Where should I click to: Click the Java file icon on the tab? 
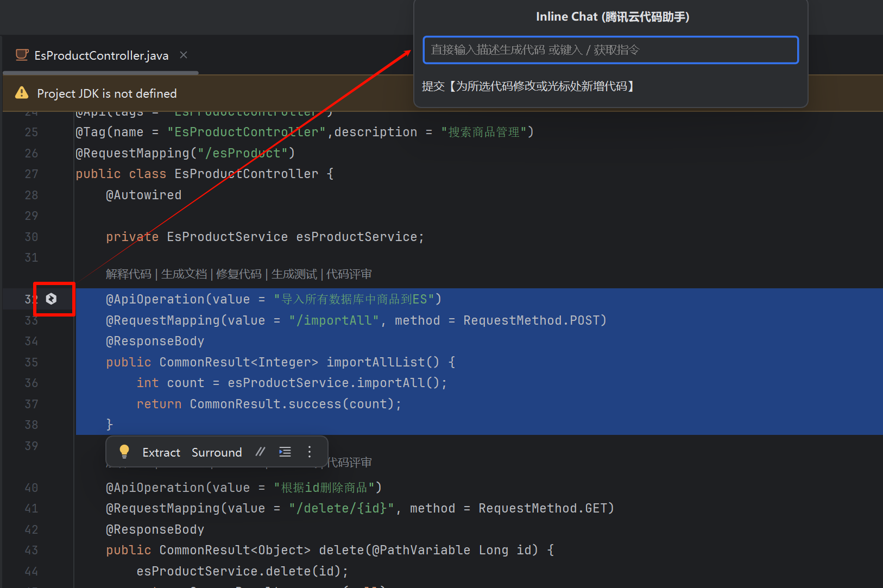[x=22, y=55]
